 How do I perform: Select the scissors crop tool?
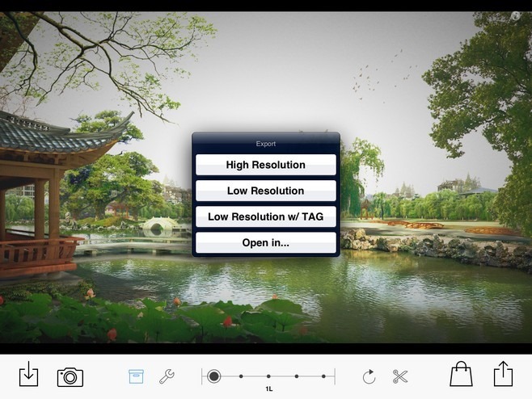click(x=400, y=376)
